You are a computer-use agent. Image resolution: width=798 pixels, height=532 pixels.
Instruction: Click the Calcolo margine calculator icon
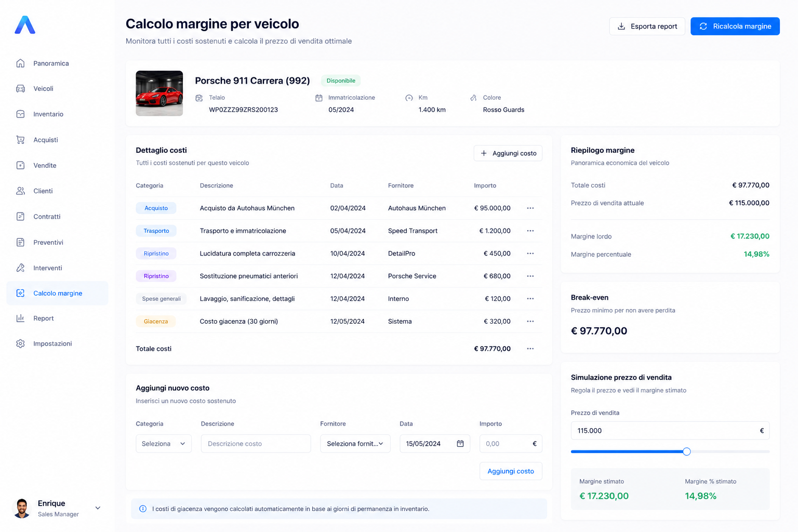(20, 293)
